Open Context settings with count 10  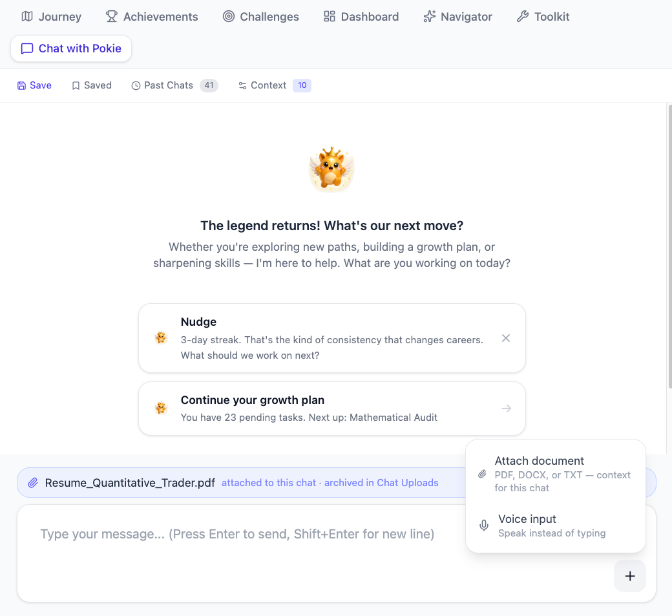(x=274, y=85)
